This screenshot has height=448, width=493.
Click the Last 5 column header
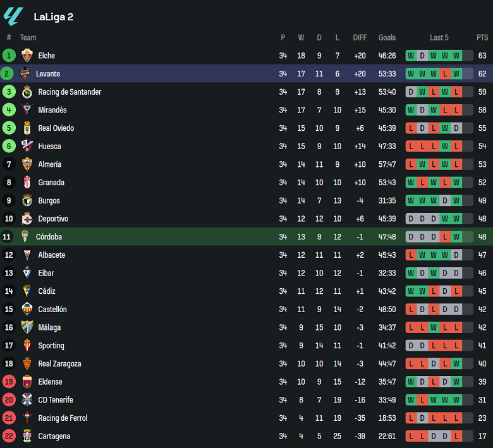tap(439, 38)
